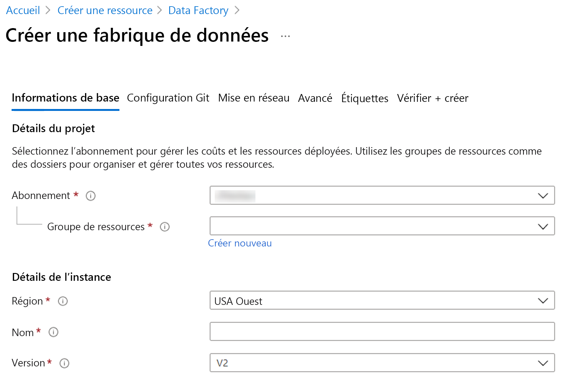The width and height of the screenshot is (569, 392).
Task: Click the Data Factory breadcrumb
Action: [198, 10]
